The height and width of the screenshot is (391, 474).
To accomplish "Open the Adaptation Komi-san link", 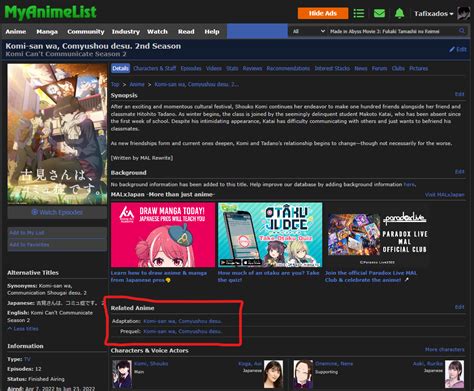I will pyautogui.click(x=182, y=321).
